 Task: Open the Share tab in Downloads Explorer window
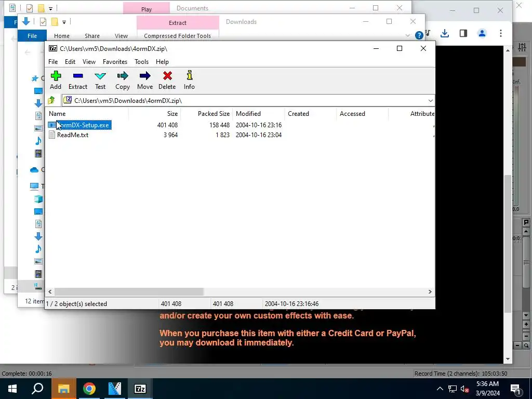[92, 36]
